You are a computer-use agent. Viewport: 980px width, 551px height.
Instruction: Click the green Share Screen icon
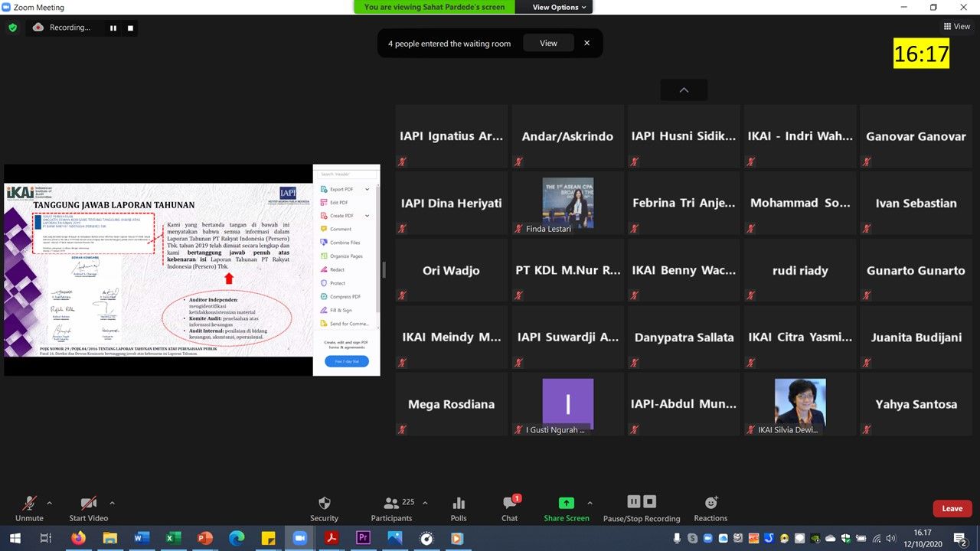pyautogui.click(x=567, y=503)
